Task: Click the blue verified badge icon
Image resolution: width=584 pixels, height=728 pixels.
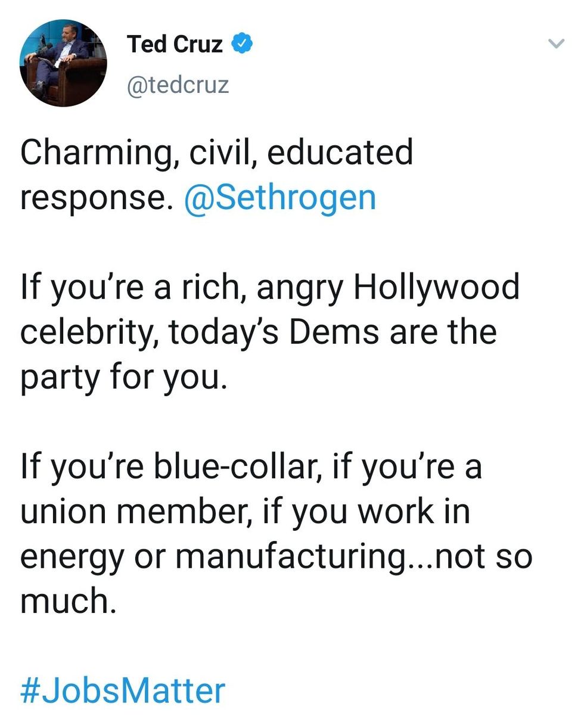Action: (242, 44)
